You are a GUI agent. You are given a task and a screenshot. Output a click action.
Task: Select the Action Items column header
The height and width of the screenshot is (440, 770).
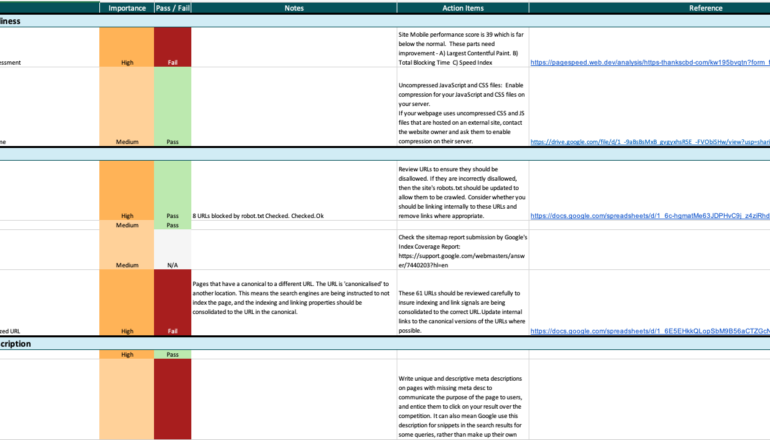[463, 8]
